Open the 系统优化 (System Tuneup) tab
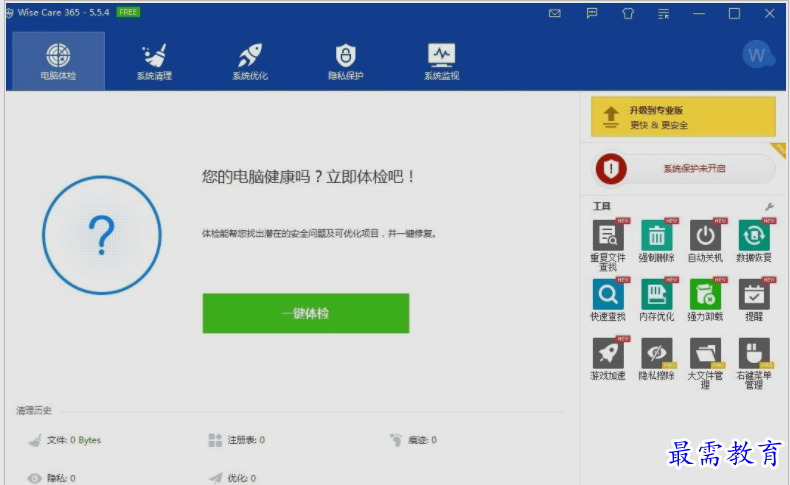The height and width of the screenshot is (485, 790). tap(250, 61)
